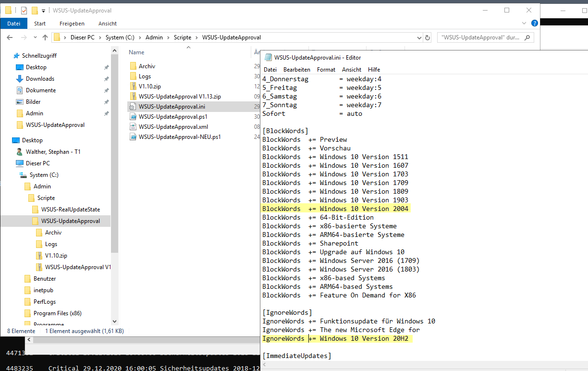Select WSUS-UpdateApproval.ini in the file list

pyautogui.click(x=172, y=107)
